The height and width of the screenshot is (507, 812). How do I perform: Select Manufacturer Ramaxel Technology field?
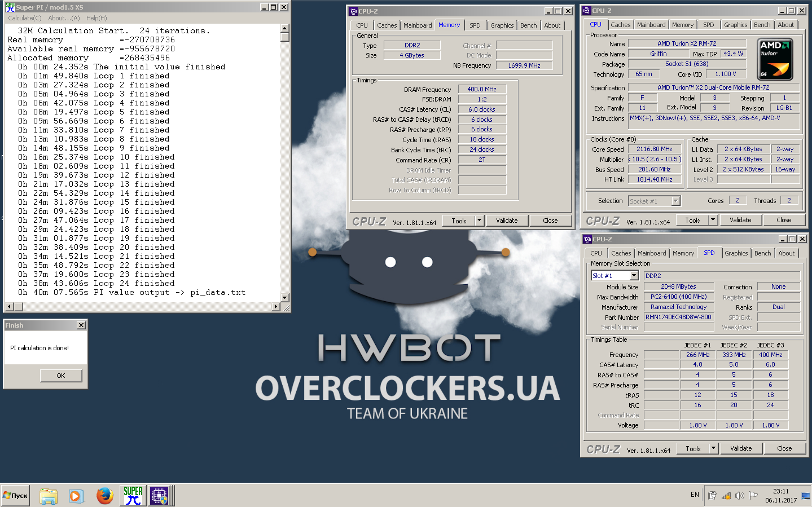click(679, 307)
